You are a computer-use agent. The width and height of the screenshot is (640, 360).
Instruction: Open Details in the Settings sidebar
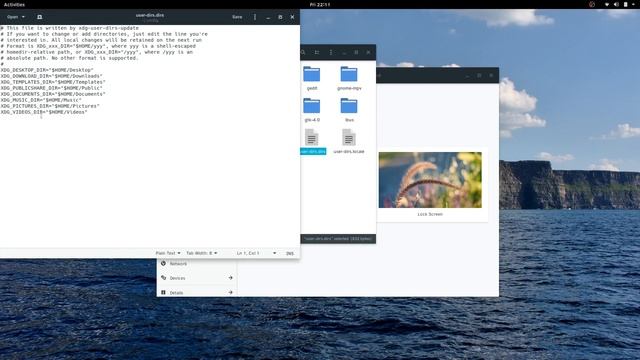click(176, 292)
